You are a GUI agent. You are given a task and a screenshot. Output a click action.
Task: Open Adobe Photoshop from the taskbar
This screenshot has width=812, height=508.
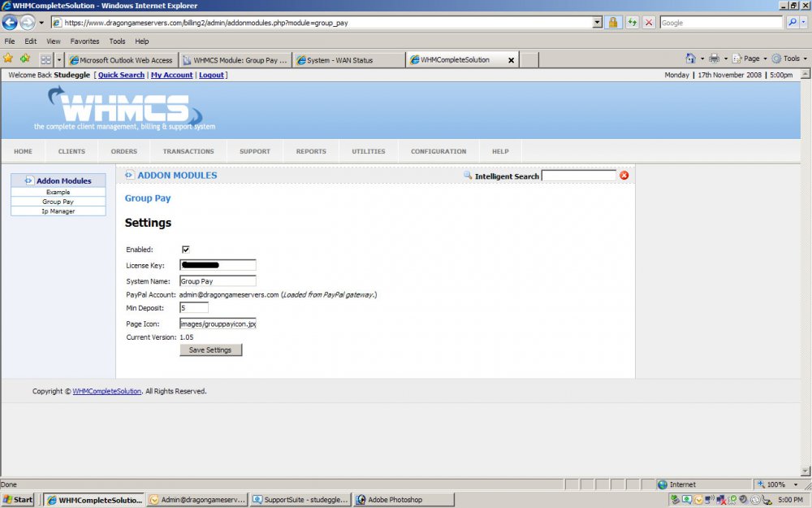[x=395, y=500]
